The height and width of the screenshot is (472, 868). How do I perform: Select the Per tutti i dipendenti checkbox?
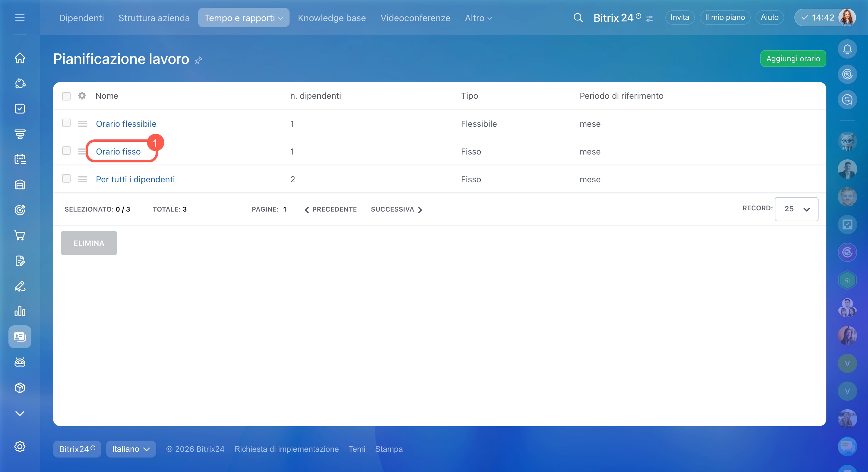click(66, 178)
